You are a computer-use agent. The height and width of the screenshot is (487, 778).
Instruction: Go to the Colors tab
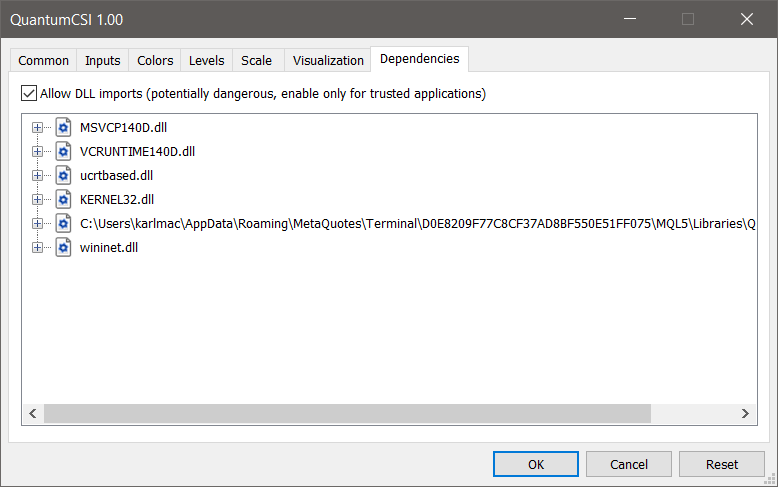point(155,61)
